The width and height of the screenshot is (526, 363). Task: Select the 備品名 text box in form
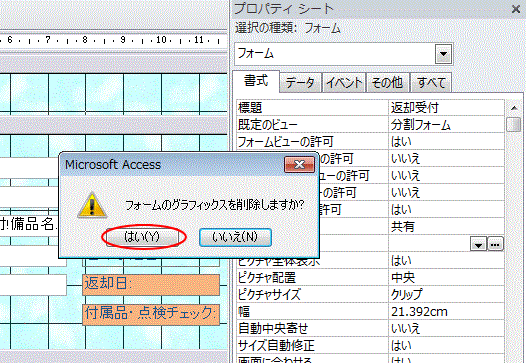coord(30,224)
